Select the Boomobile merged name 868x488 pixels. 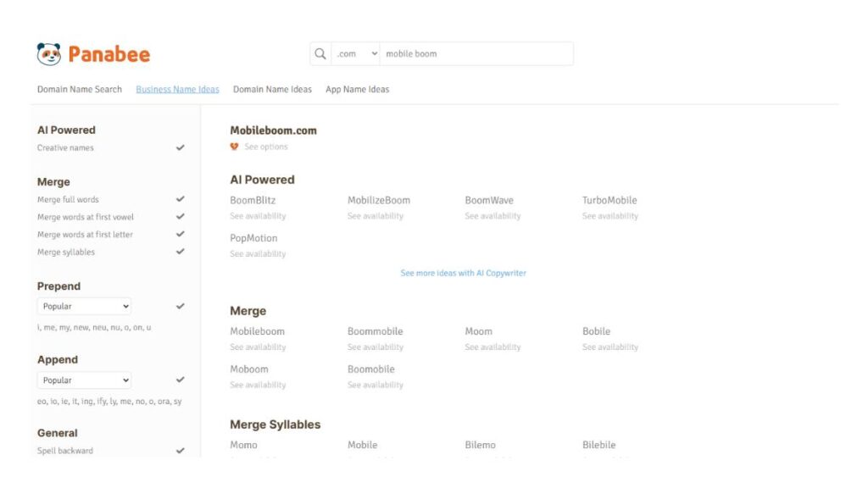371,369
